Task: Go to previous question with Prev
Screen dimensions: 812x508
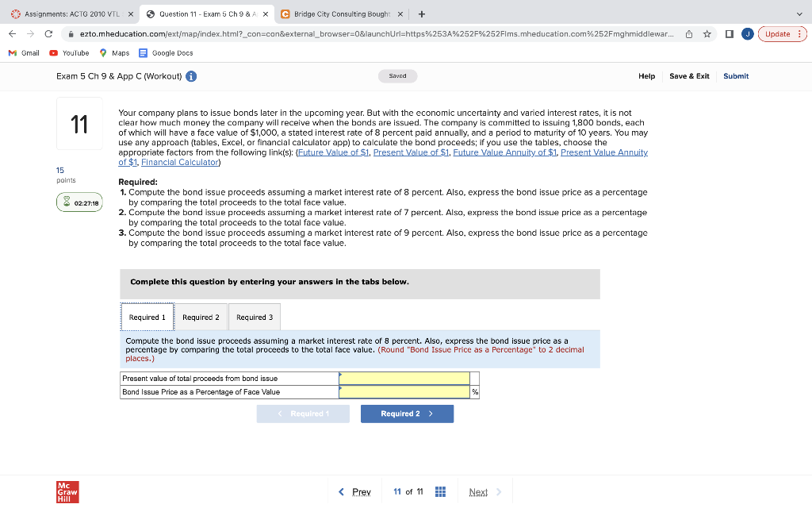Action: (354, 491)
